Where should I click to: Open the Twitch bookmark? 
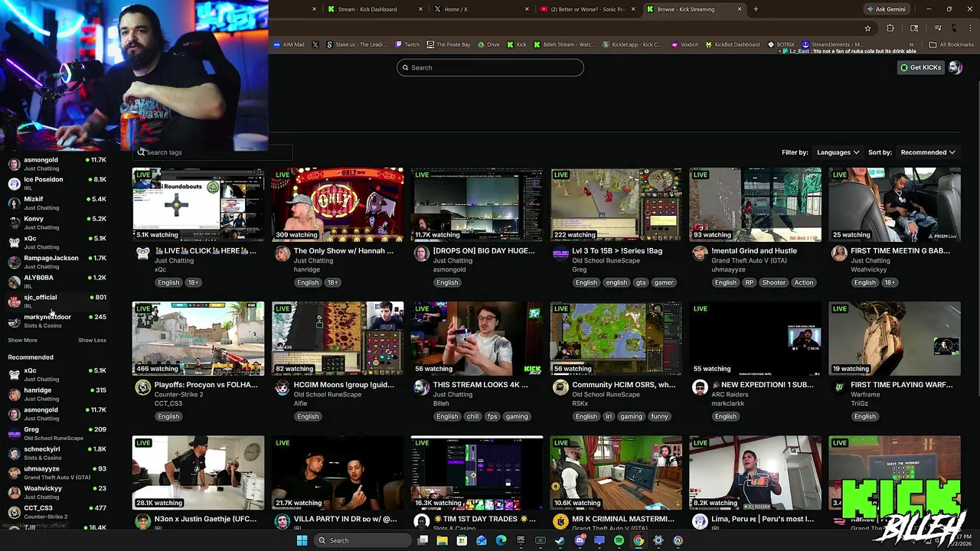pyautogui.click(x=407, y=44)
